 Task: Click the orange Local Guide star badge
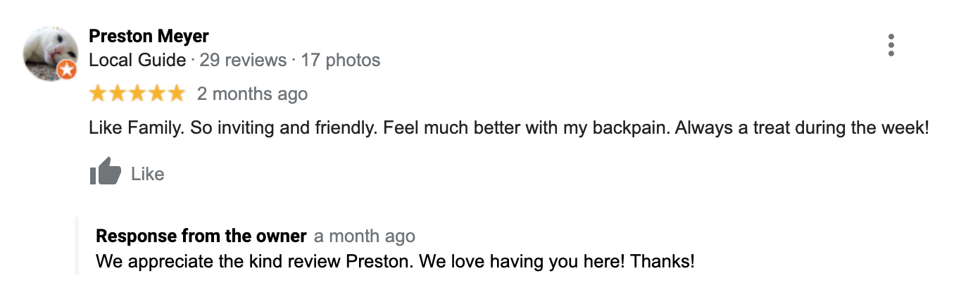click(67, 70)
